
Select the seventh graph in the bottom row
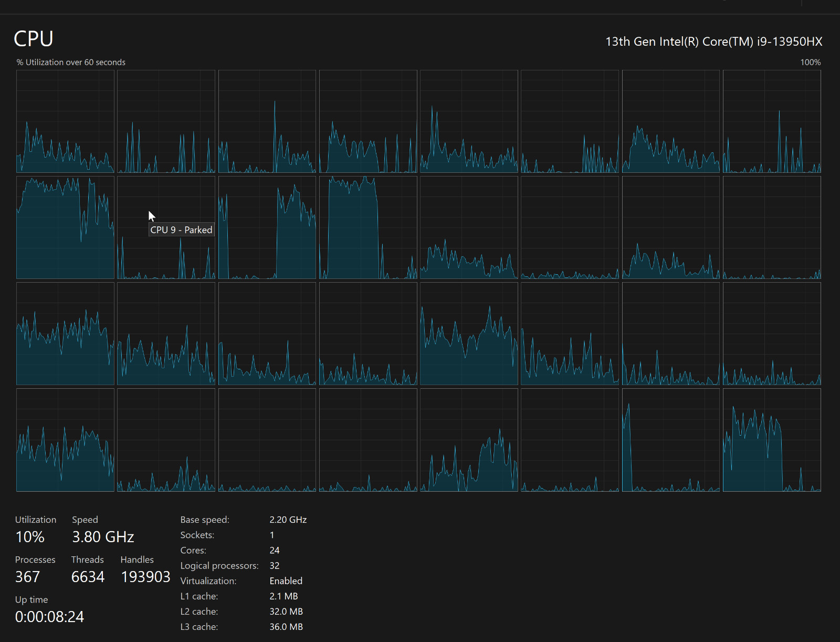671,440
